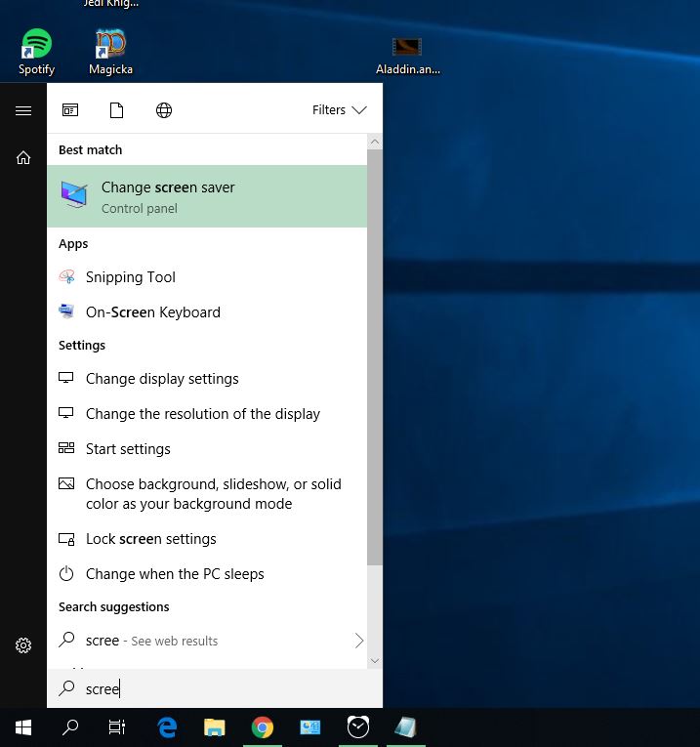
Task: Expand the Filters dropdown
Action: (x=339, y=110)
